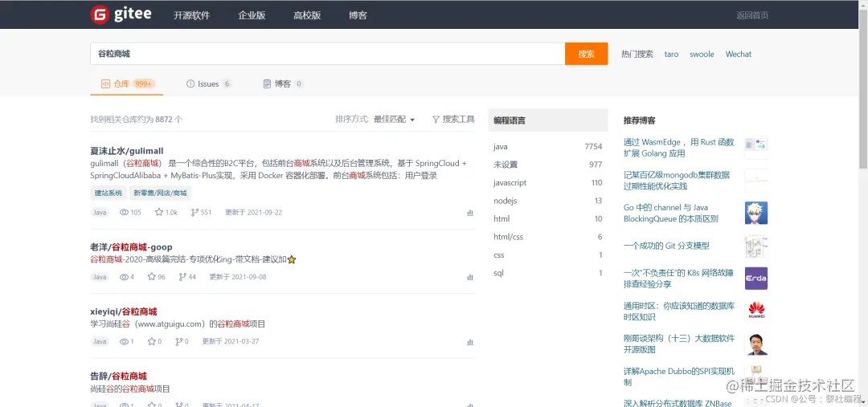868x407 pixels.
Task: Click star icon showing 1.0k
Action: [159, 213]
